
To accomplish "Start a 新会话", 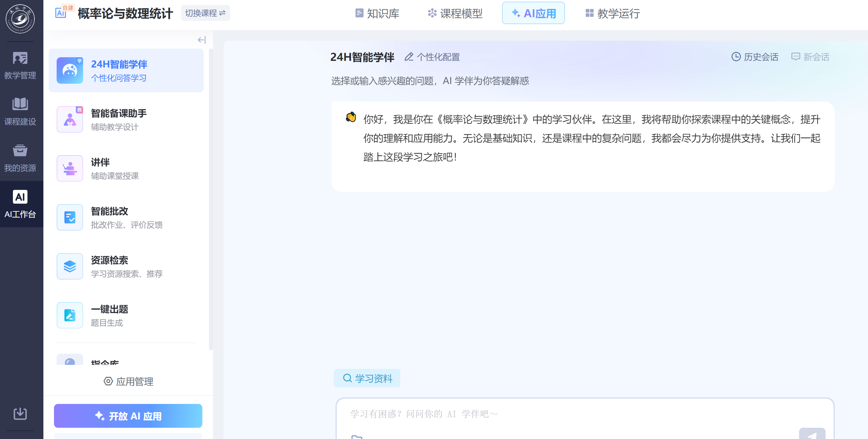I will [x=810, y=57].
